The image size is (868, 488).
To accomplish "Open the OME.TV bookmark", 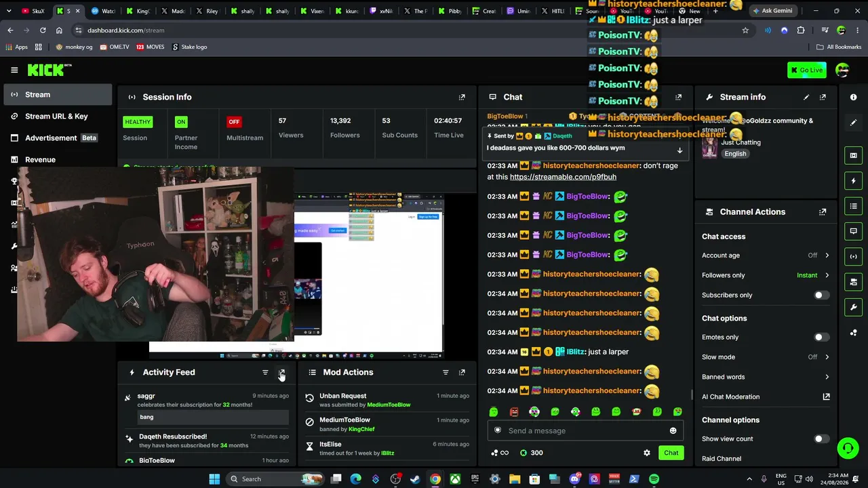I will pyautogui.click(x=114, y=47).
